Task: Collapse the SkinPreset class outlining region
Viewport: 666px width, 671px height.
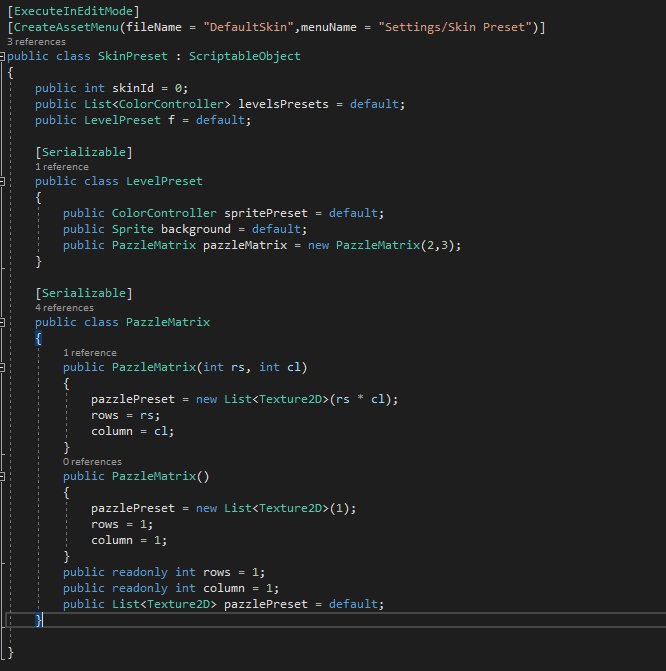Action: click(2, 56)
